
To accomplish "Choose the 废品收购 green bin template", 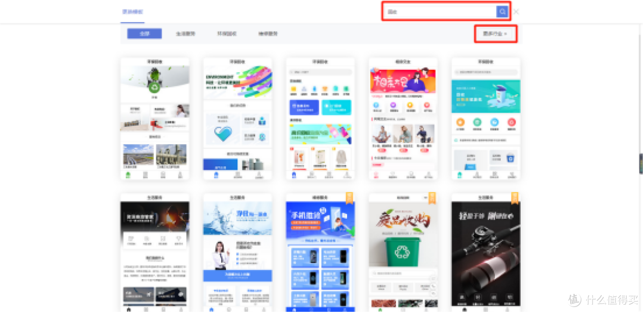I will click(x=403, y=253).
